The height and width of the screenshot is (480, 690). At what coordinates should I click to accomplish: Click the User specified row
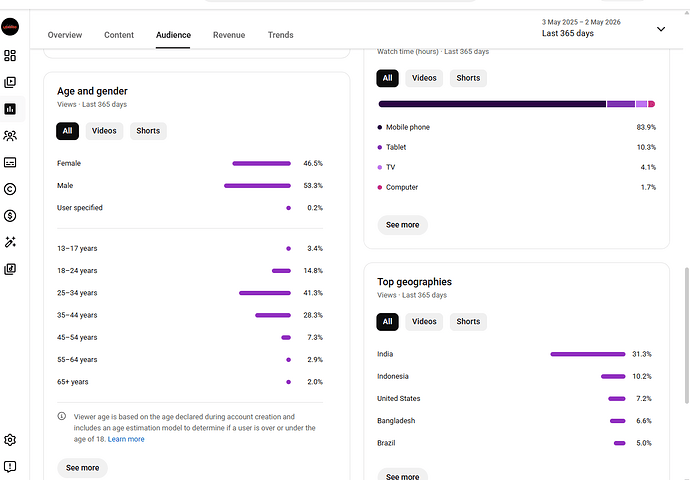[190, 208]
